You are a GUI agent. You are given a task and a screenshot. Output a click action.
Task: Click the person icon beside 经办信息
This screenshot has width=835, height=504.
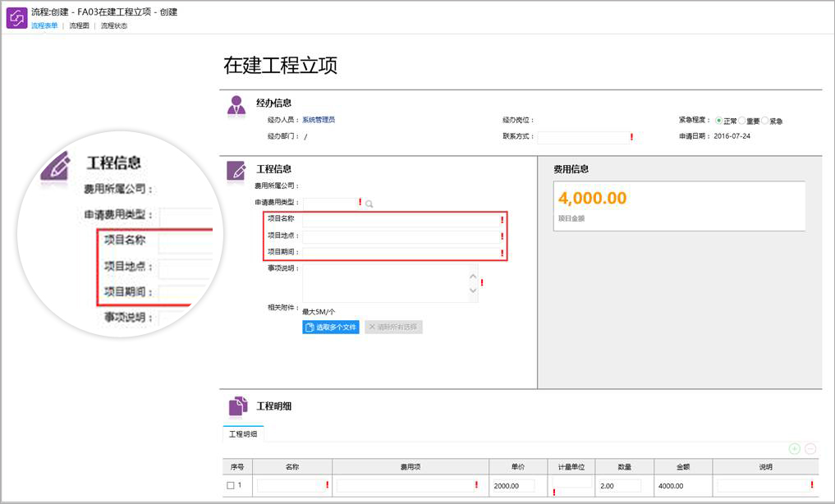tap(237, 104)
